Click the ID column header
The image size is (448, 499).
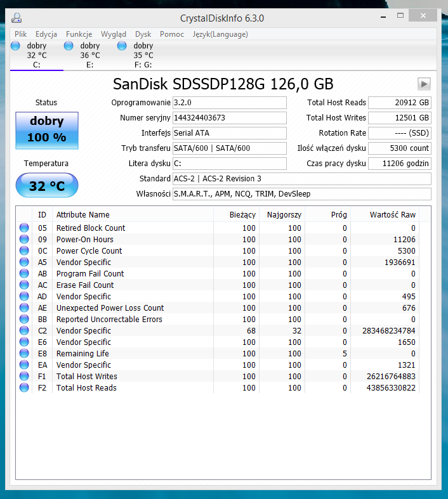[42, 215]
